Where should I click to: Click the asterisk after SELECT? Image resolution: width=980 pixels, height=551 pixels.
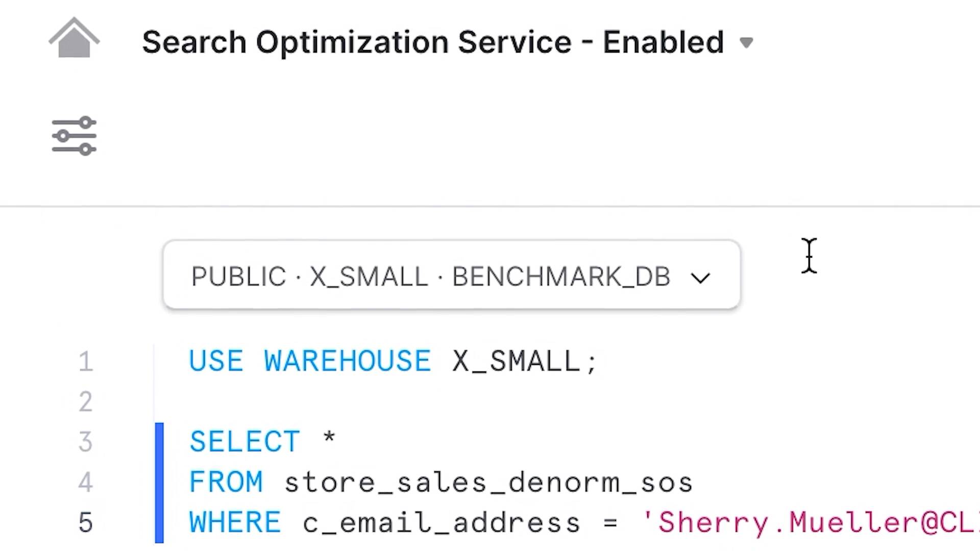point(329,439)
